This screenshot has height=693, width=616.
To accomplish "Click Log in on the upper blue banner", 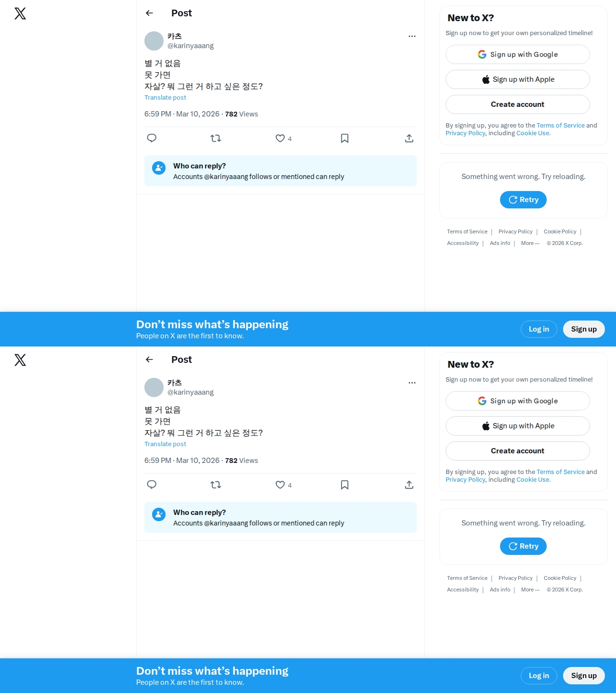I will [x=539, y=329].
